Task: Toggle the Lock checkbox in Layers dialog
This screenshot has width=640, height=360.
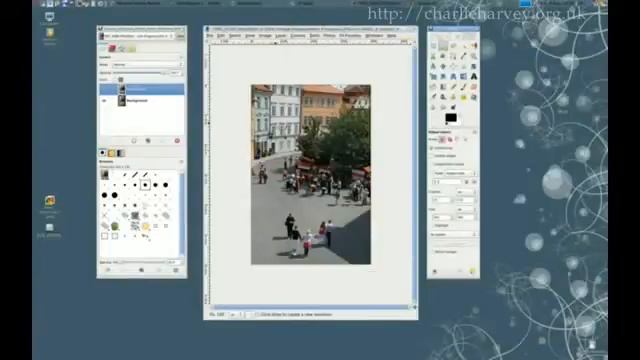Action: pyautogui.click(x=120, y=80)
